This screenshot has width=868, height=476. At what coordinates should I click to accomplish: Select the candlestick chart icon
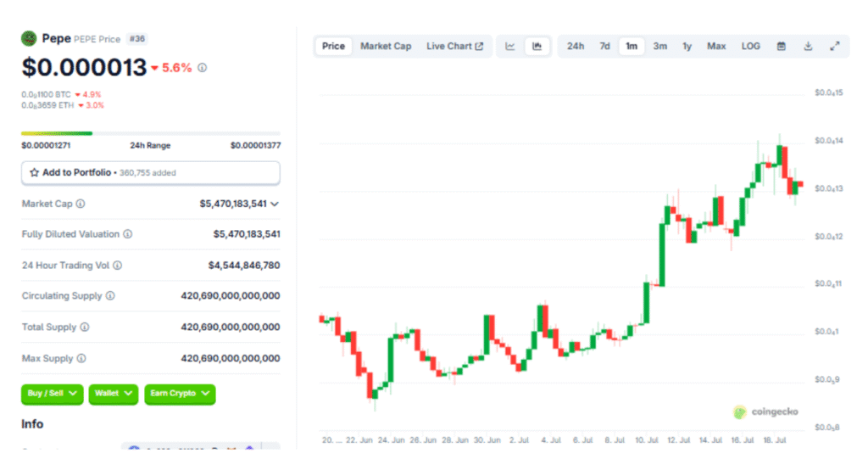click(x=537, y=46)
